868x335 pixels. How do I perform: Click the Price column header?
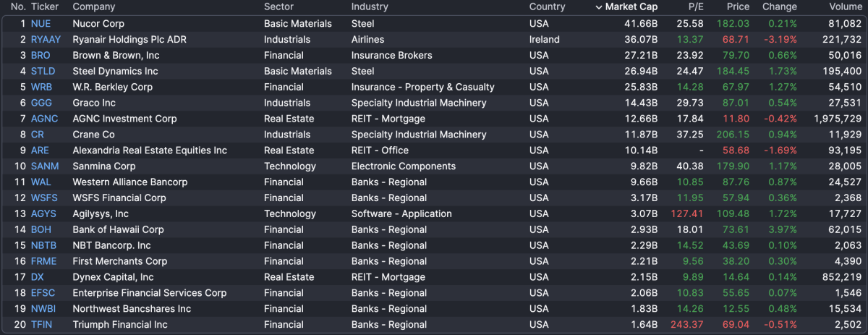pyautogui.click(x=738, y=7)
